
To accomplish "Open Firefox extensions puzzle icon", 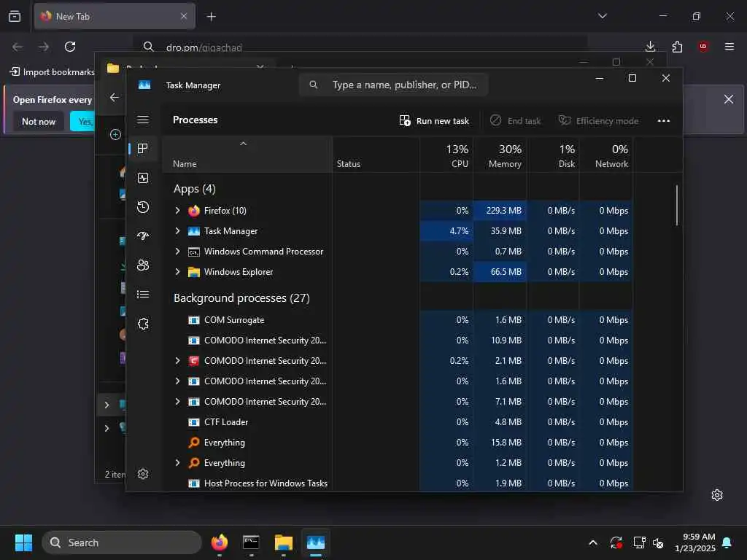I will click(677, 47).
